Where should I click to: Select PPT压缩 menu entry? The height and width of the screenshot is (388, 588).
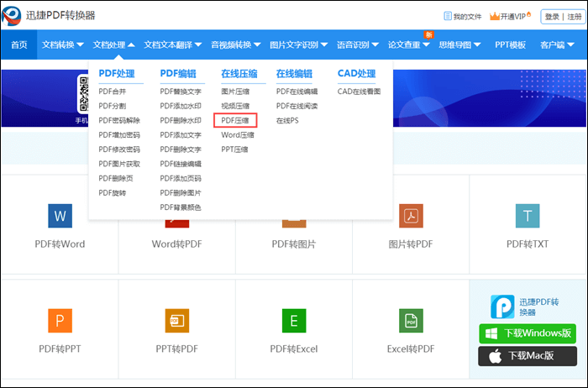(x=234, y=149)
